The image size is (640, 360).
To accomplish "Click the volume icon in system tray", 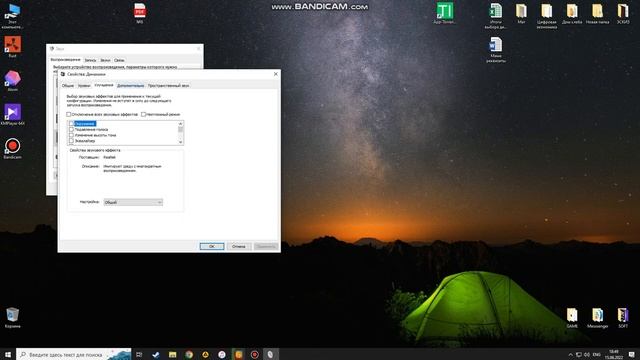I will (x=587, y=354).
